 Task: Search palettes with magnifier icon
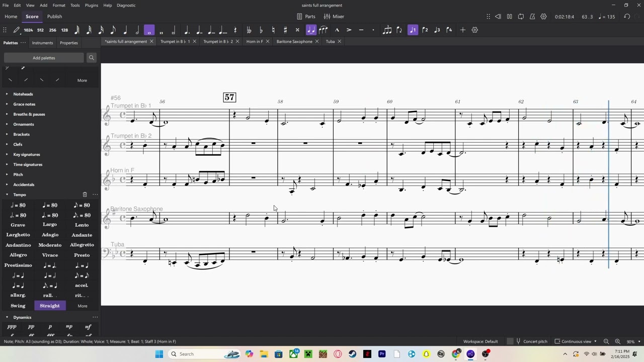pos(91,58)
